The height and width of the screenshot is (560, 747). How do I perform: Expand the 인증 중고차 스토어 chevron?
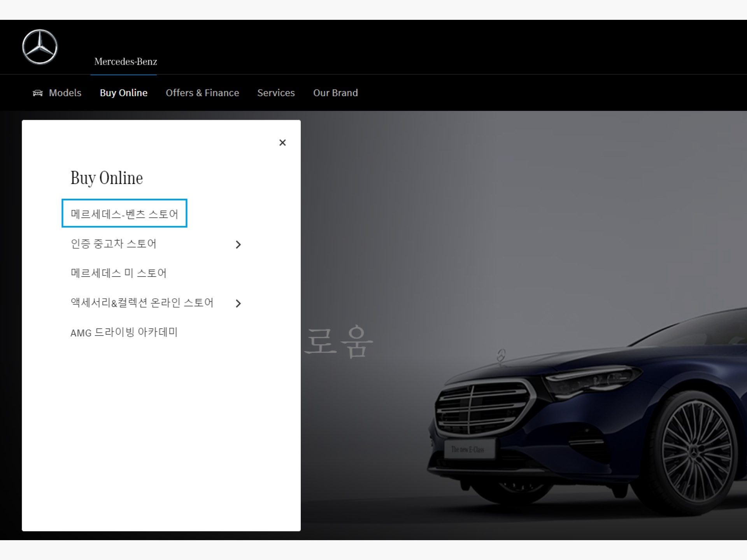coord(238,244)
